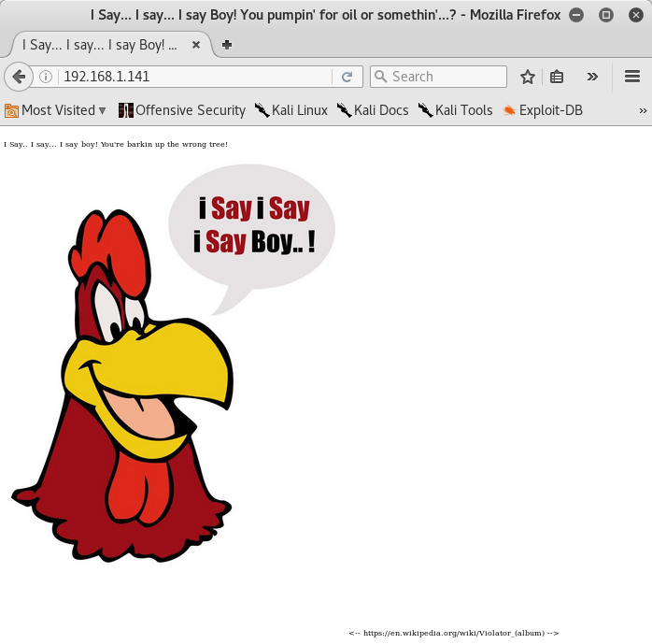Viewport: 652px width, 644px height.
Task: Show bookmarks list icon
Action: click(x=557, y=77)
